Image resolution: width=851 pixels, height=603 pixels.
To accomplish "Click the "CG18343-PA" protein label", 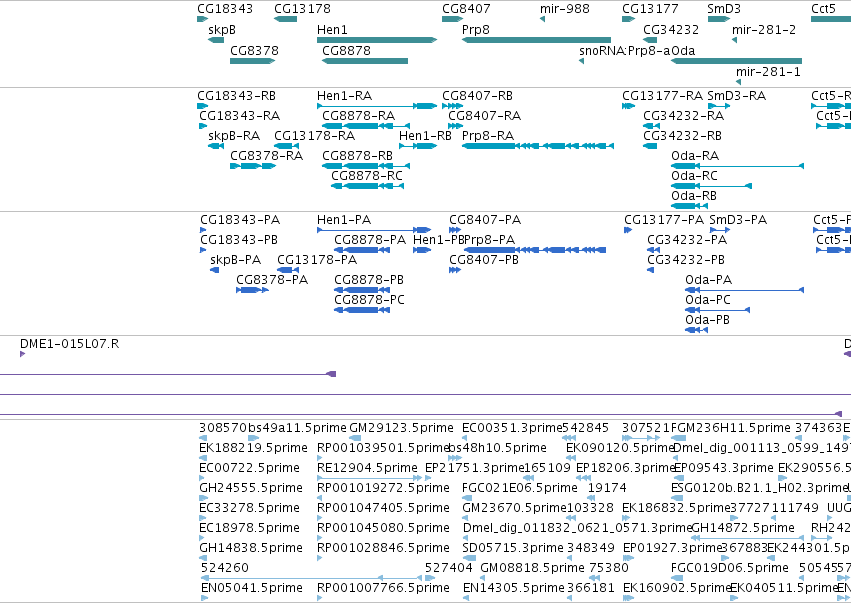I will tap(240, 220).
